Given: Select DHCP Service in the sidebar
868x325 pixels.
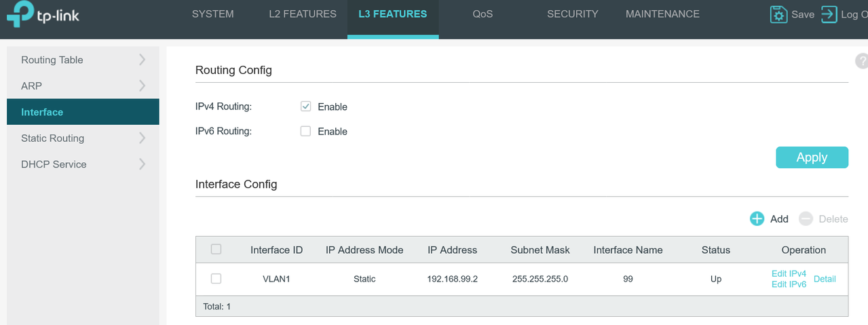Looking at the screenshot, I should click(83, 164).
